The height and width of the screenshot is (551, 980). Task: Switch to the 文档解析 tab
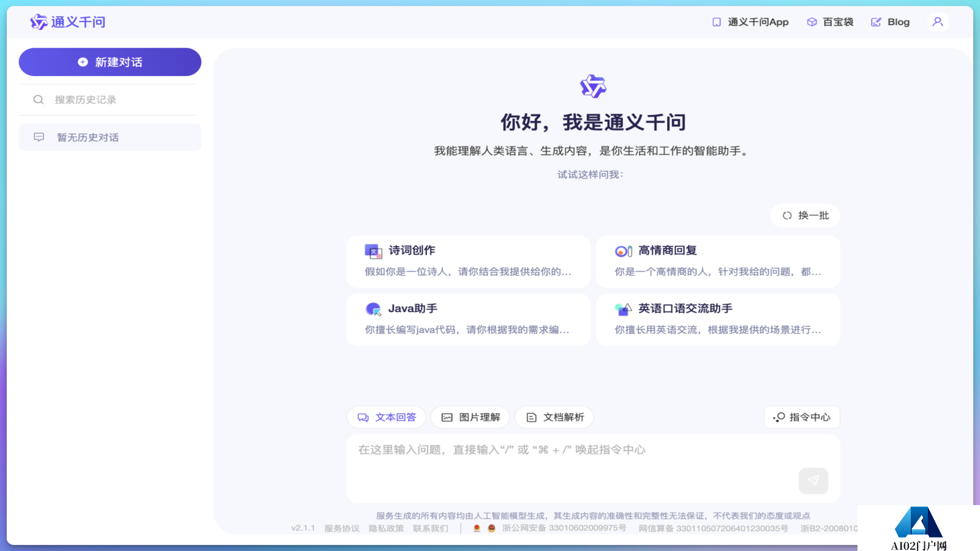point(554,418)
